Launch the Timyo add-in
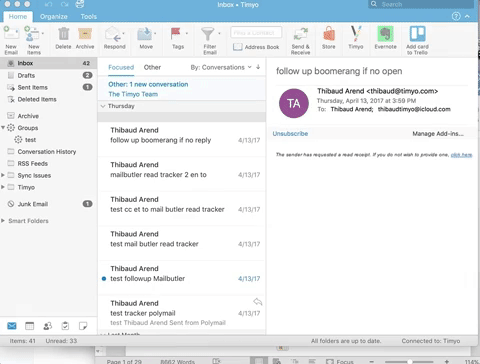 point(356,38)
